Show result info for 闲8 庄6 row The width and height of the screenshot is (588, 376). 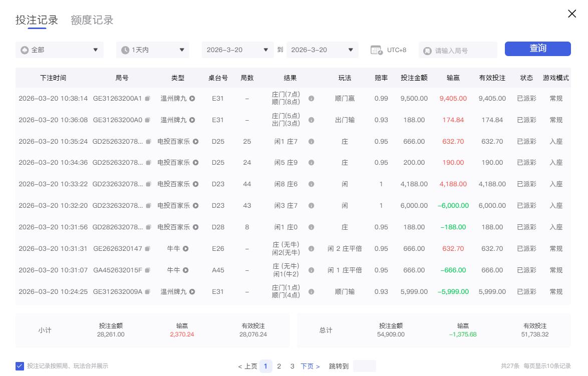(311, 184)
